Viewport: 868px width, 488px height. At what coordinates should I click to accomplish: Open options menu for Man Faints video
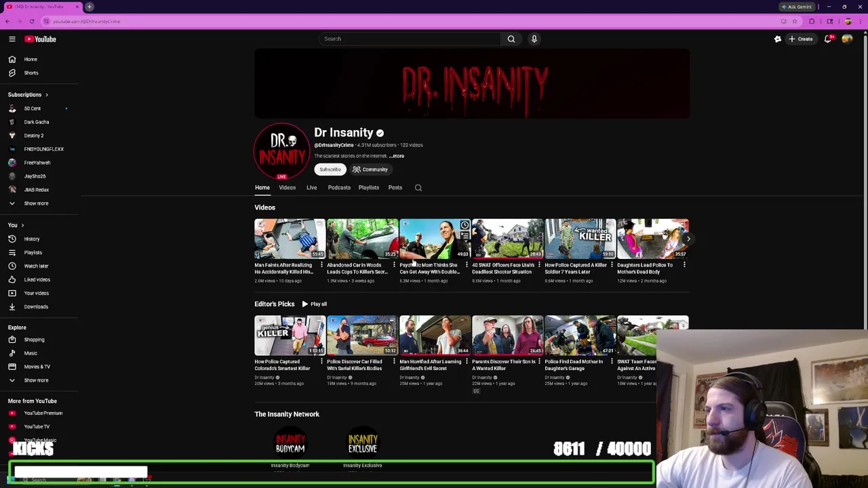(x=321, y=265)
